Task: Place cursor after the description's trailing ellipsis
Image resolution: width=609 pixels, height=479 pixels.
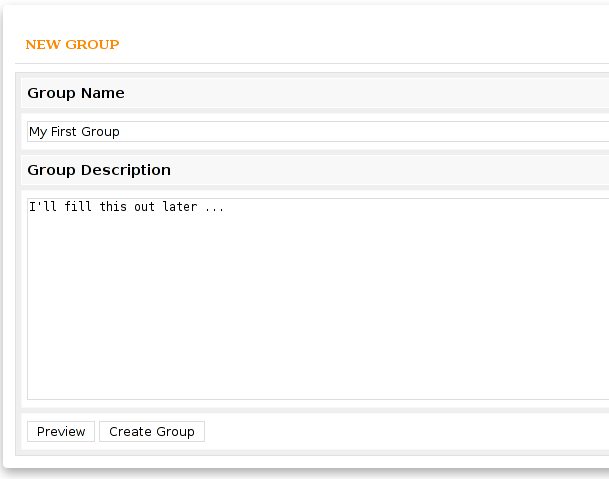Action: pyautogui.click(x=226, y=208)
